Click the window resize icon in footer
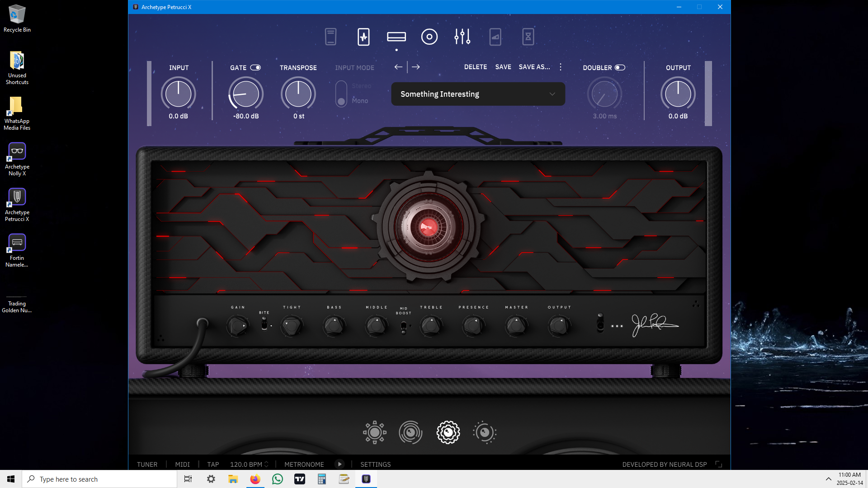 (x=719, y=464)
